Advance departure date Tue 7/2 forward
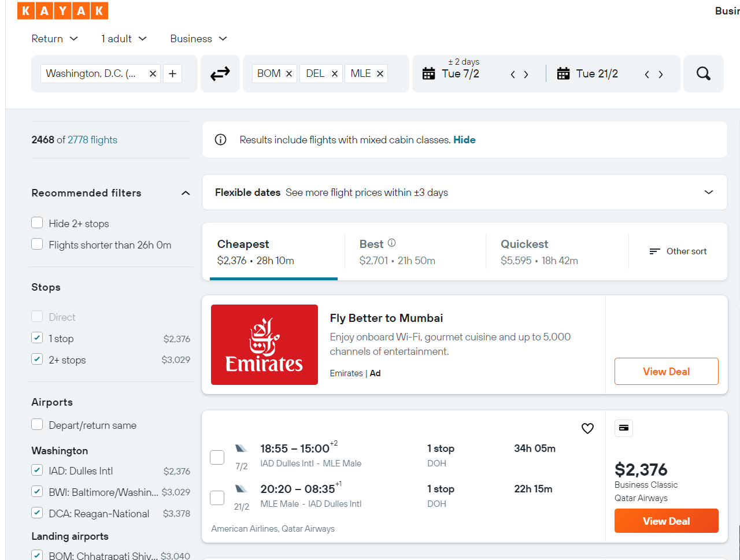This screenshot has width=740, height=560. click(526, 74)
